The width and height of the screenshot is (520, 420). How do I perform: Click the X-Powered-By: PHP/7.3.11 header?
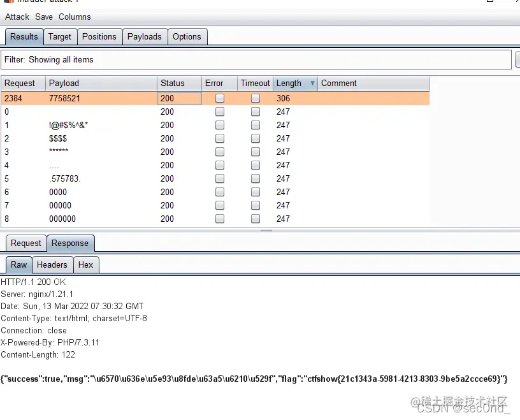pos(50,343)
